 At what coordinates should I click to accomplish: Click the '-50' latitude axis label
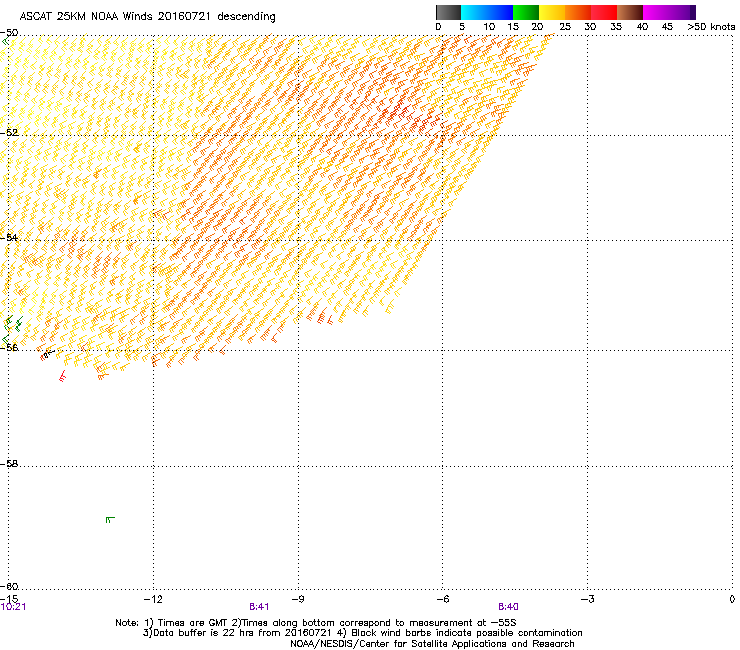9,33
